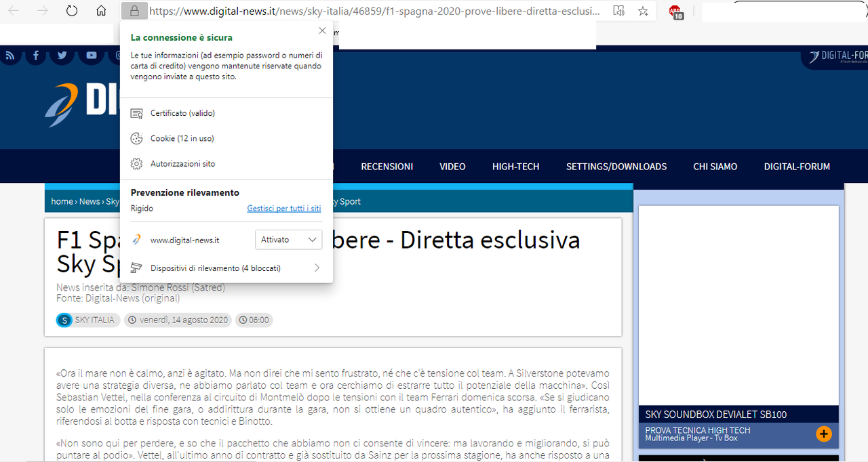Viewport: 868px width, 462px height.
Task: Click the www.digital-news.it favicon in popup
Action: click(136, 240)
